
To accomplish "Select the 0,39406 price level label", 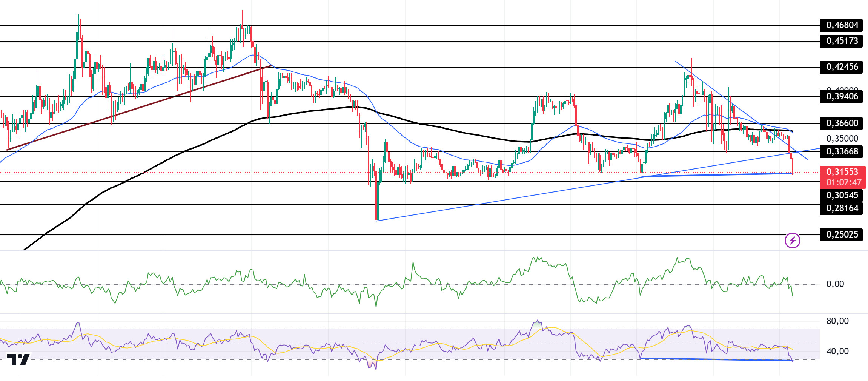I will pyautogui.click(x=842, y=97).
